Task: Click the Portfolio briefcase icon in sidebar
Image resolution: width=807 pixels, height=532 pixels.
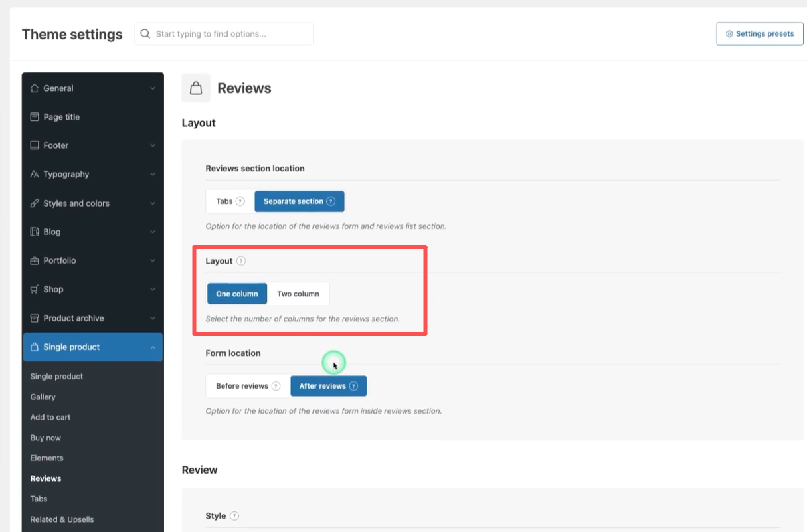Action: pos(35,261)
